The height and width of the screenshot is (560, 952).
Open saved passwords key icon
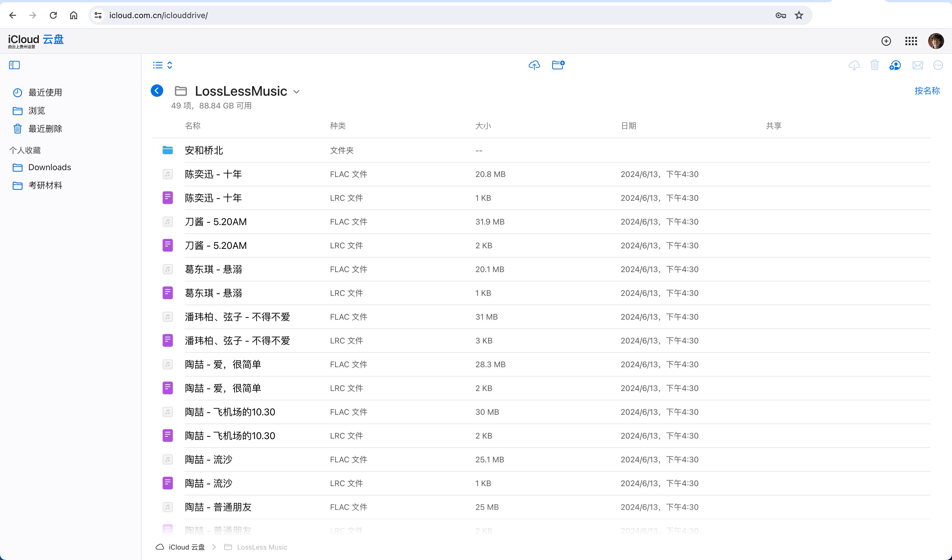click(x=781, y=15)
